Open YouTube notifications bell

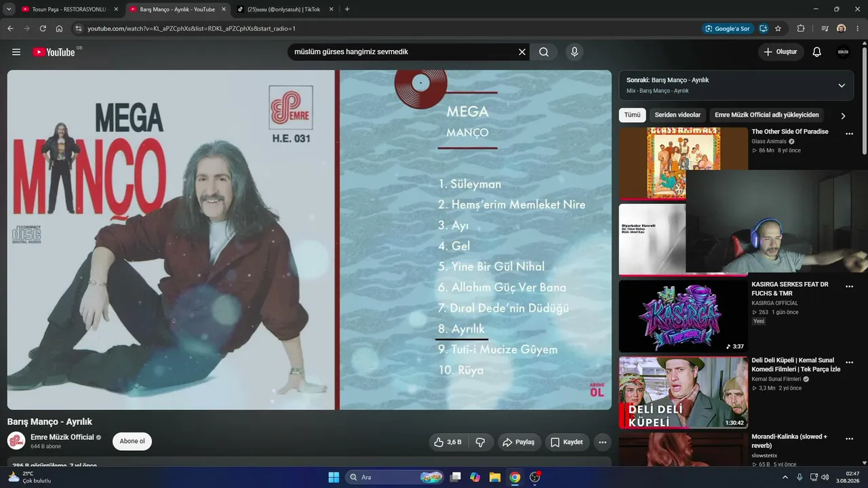(x=817, y=52)
